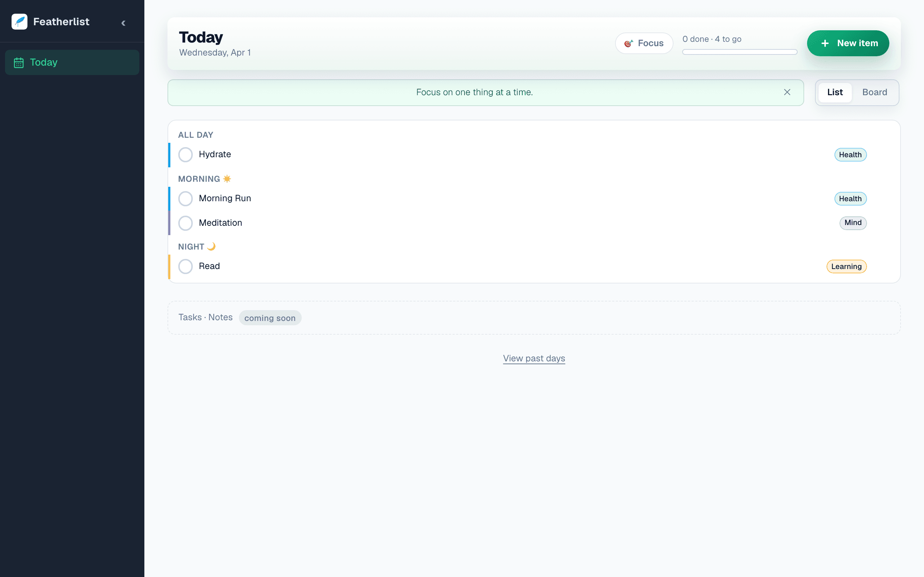This screenshot has width=924, height=577.
Task: Click the daily progress bar
Action: 739,52
